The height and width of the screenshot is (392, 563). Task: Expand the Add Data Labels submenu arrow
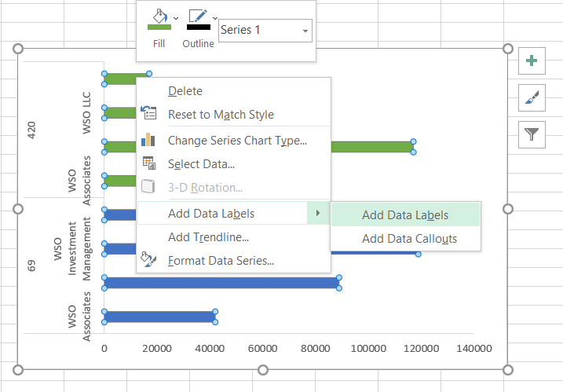(318, 213)
